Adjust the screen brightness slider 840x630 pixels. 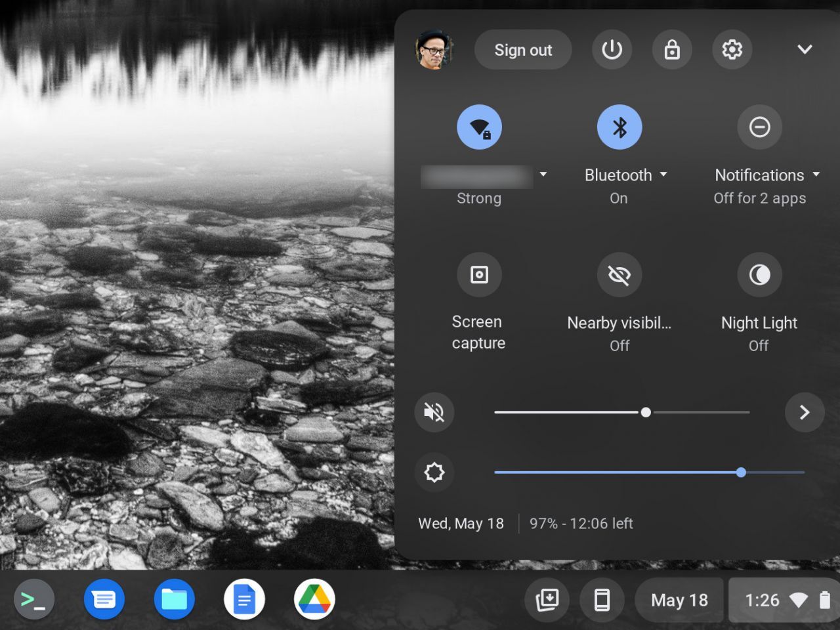pyautogui.click(x=741, y=472)
